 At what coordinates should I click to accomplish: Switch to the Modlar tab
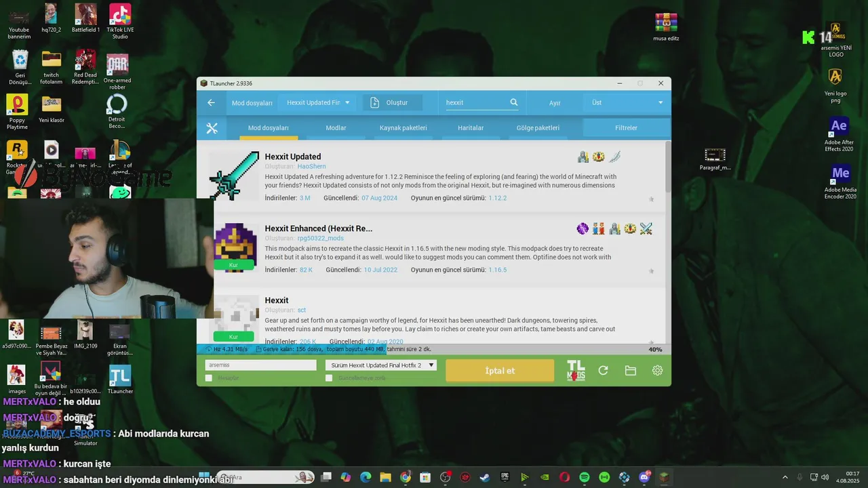click(336, 127)
